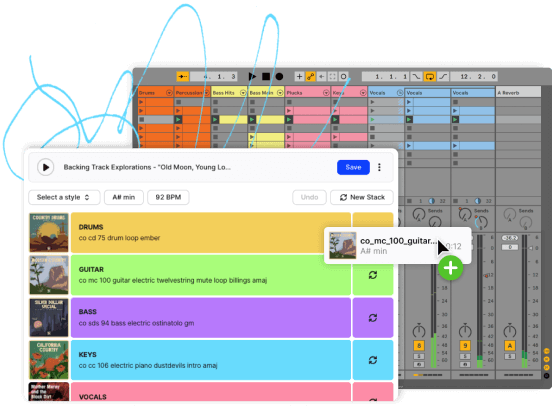Viewport: 552px width, 416px height.
Task: Change the 92 BPM tempo setting
Action: [x=168, y=197]
